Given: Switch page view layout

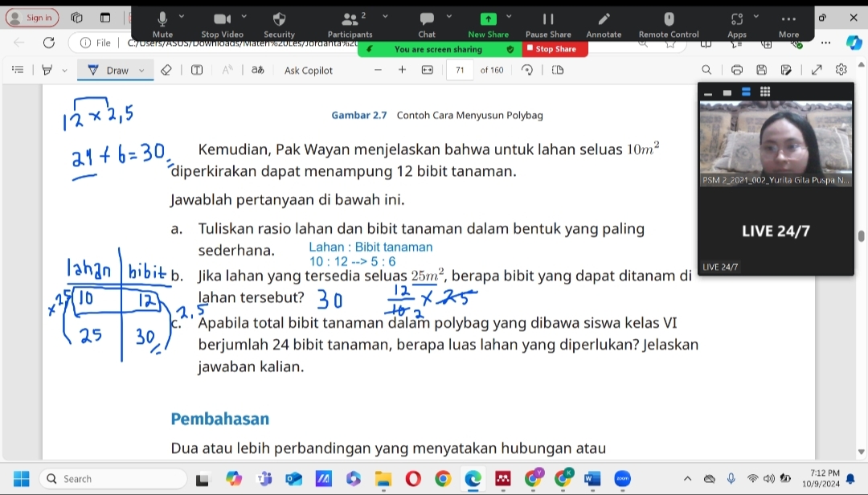Looking at the screenshot, I should [x=558, y=70].
